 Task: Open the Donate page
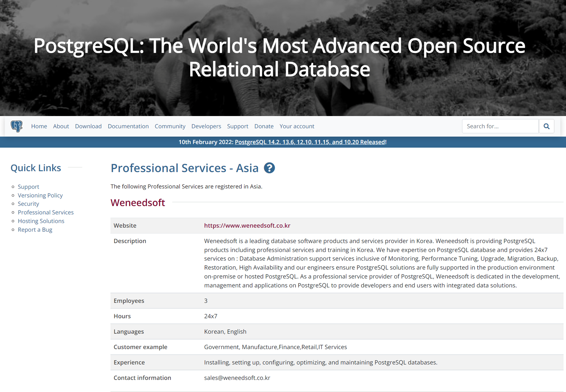(264, 126)
